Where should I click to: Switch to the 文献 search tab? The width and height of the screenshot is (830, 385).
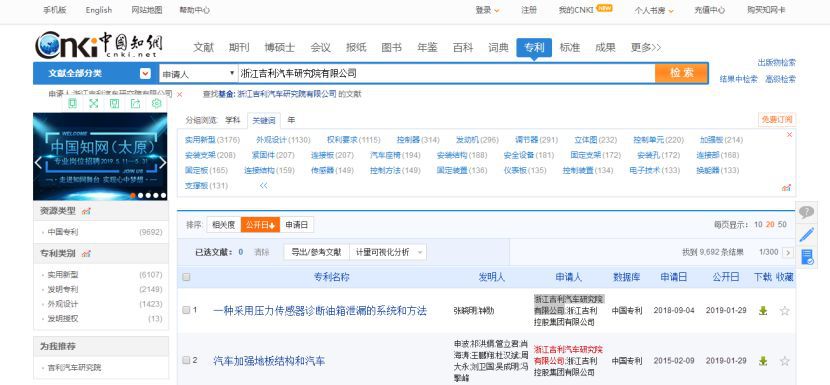click(x=203, y=48)
